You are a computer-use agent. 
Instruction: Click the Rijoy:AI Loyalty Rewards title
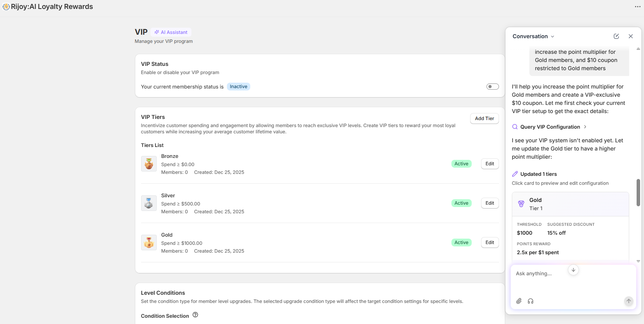click(x=52, y=7)
